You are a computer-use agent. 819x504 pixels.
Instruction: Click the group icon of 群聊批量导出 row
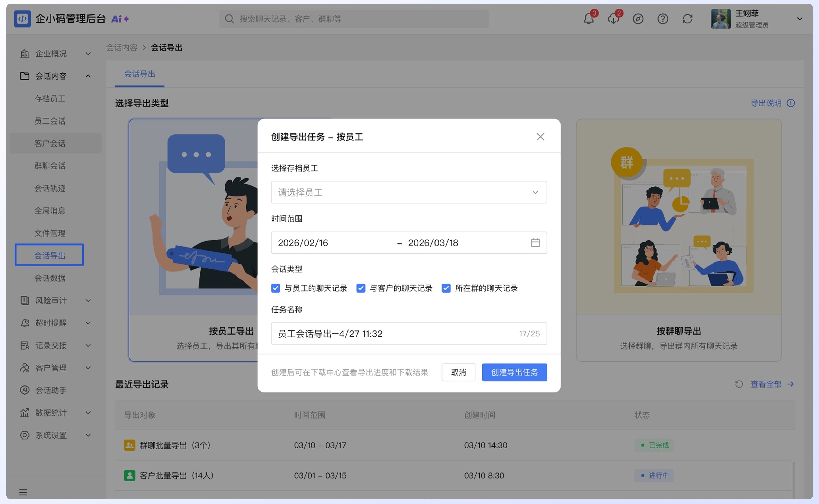[x=129, y=445]
